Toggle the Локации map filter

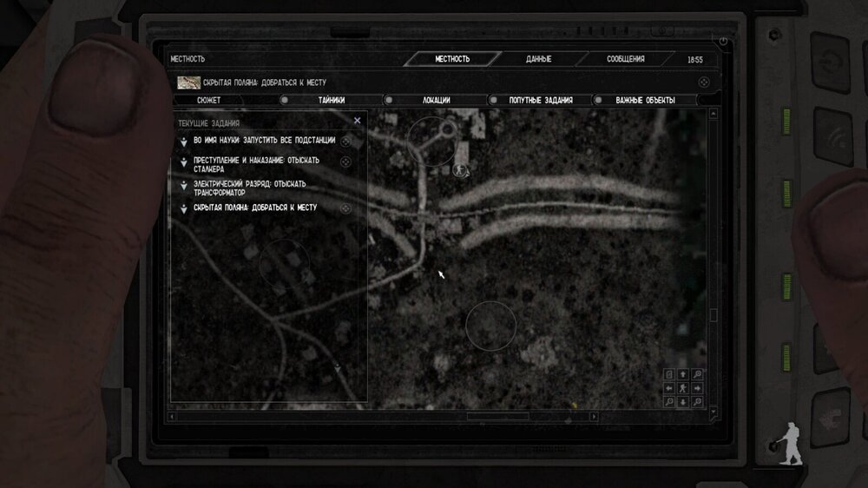click(x=388, y=100)
